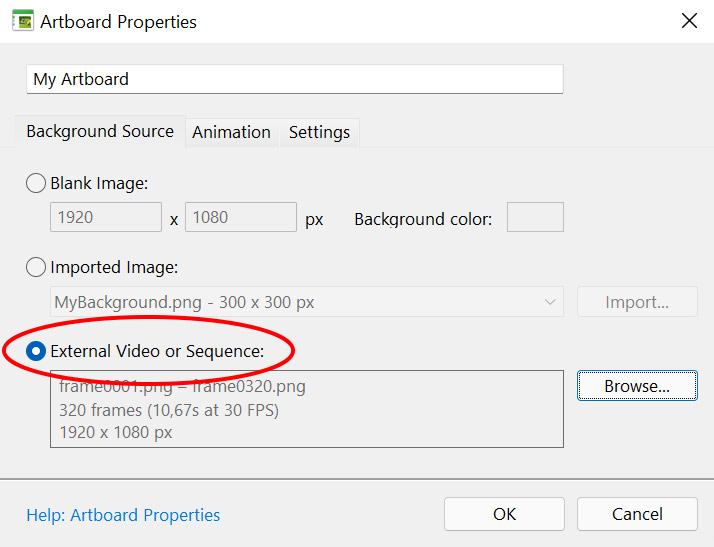Switch to the Background Source tab
The image size is (714, 547).
click(100, 131)
